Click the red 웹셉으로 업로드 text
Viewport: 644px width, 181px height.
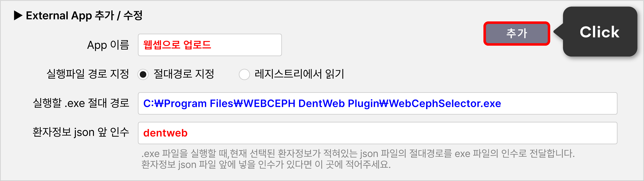tap(177, 45)
